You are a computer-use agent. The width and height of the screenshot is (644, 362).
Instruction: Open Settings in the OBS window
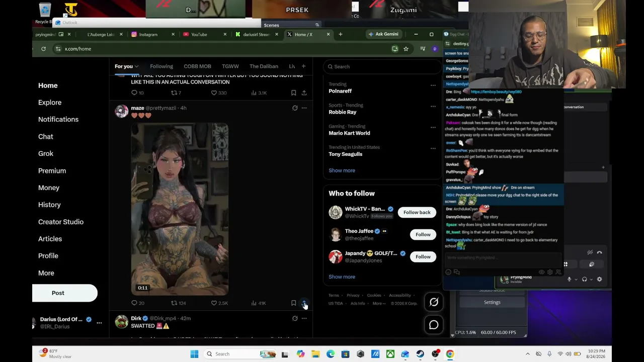click(492, 302)
